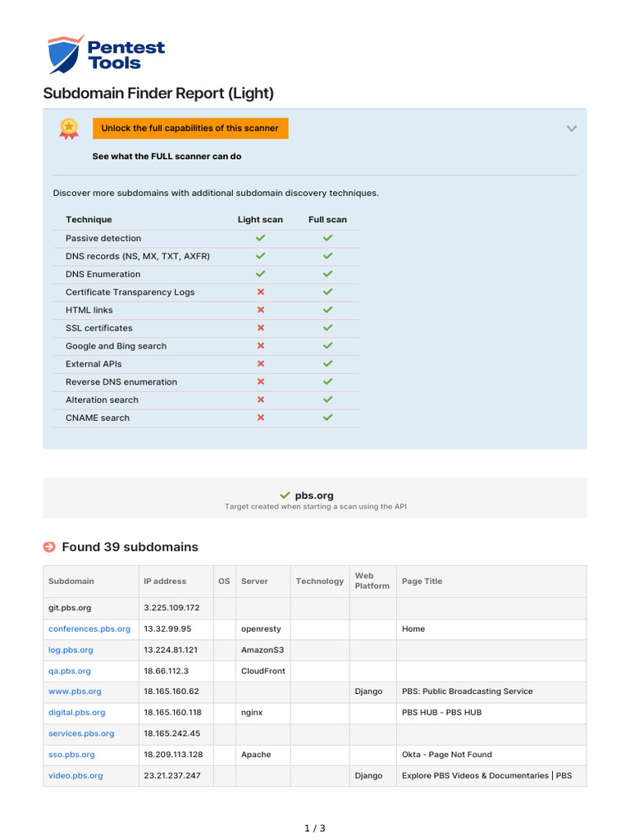Viewport: 630px width, 840px height.
Task: Click the orange arrow icon beside Found 39 subdomains
Action: (x=49, y=547)
